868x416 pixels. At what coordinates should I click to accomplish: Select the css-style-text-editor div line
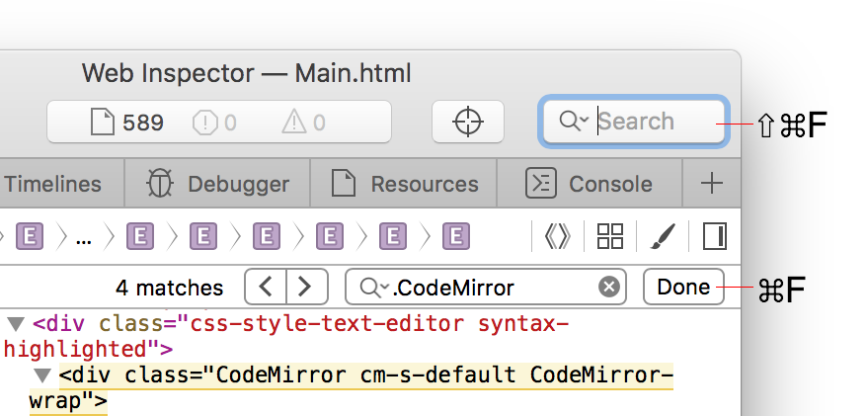tap(286, 336)
